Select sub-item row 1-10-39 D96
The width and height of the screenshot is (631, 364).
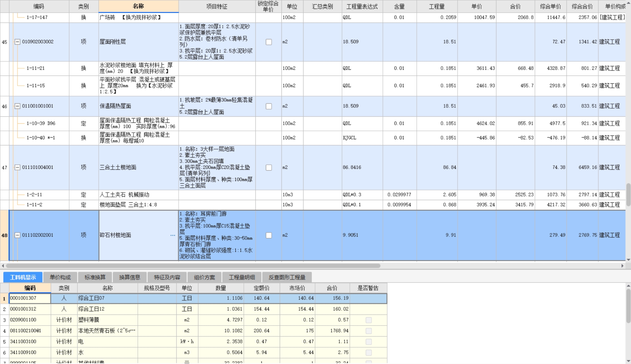click(313, 123)
